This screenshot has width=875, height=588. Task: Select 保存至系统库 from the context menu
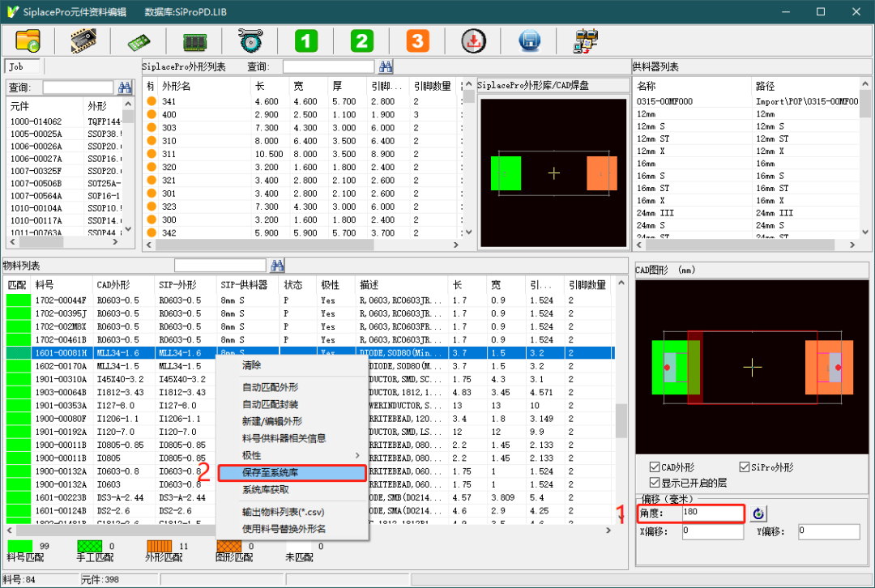(x=292, y=473)
